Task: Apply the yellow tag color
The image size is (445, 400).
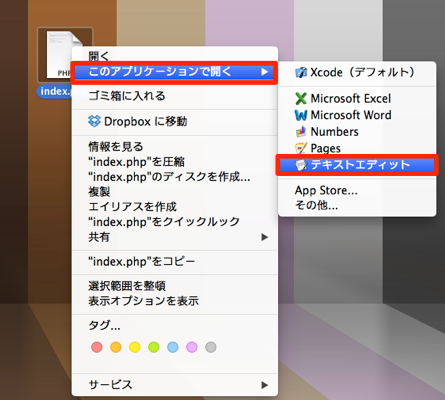Action: coord(135,347)
